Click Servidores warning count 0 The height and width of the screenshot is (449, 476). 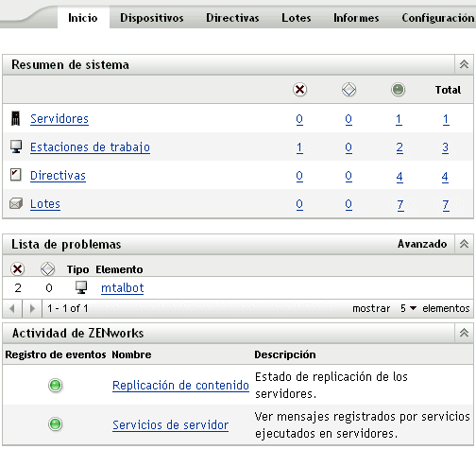[x=348, y=119]
